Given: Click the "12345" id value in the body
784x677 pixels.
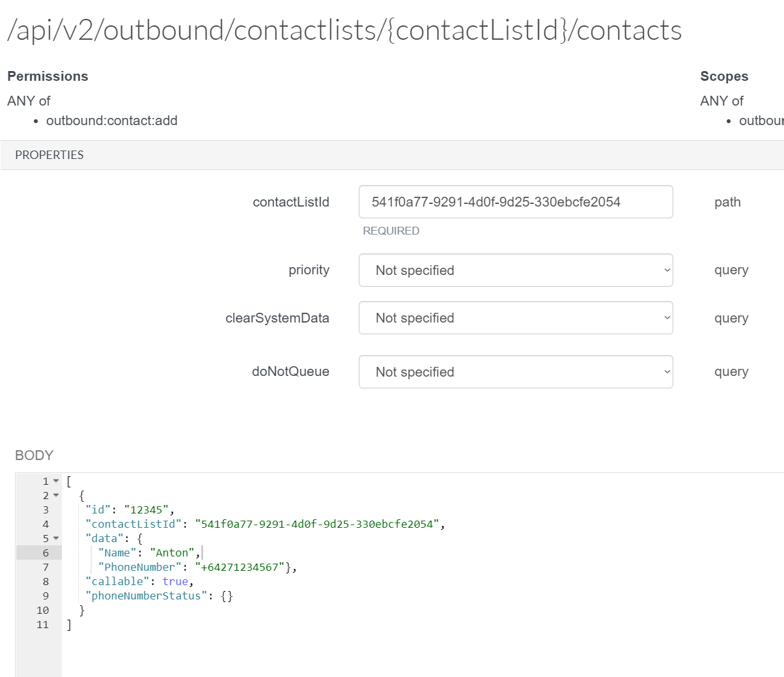Looking at the screenshot, I should click(x=147, y=510).
